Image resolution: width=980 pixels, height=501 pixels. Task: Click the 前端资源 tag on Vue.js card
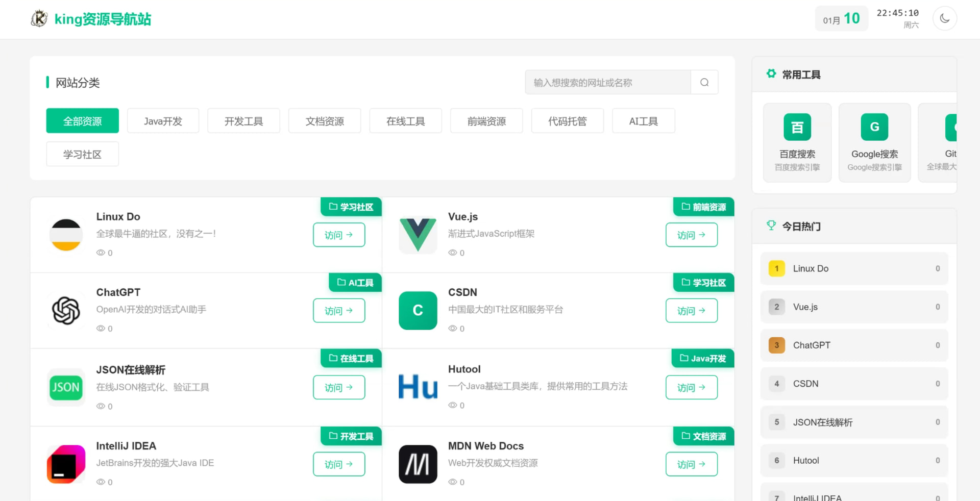tap(703, 207)
